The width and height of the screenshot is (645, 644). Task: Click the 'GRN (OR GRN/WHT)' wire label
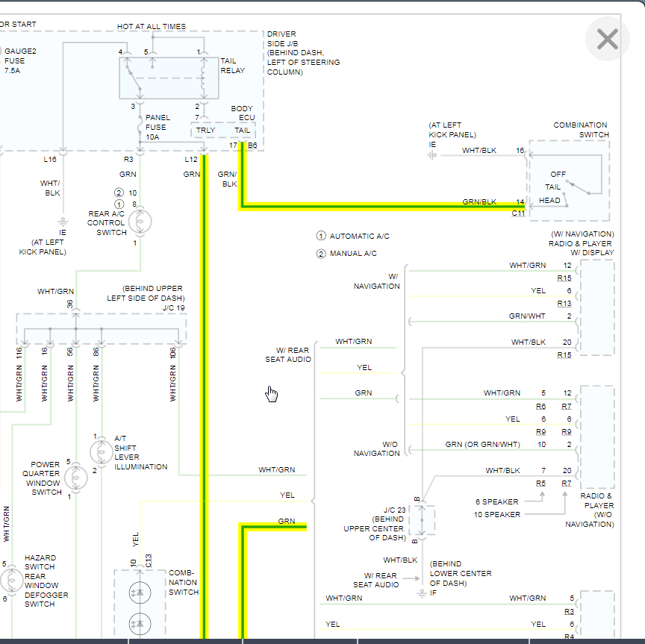[x=482, y=445]
